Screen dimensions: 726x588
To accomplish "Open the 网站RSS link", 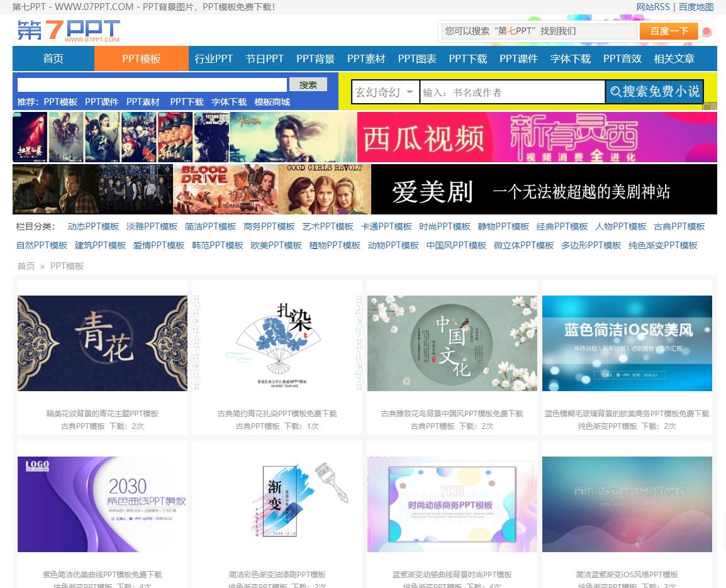I will [653, 7].
